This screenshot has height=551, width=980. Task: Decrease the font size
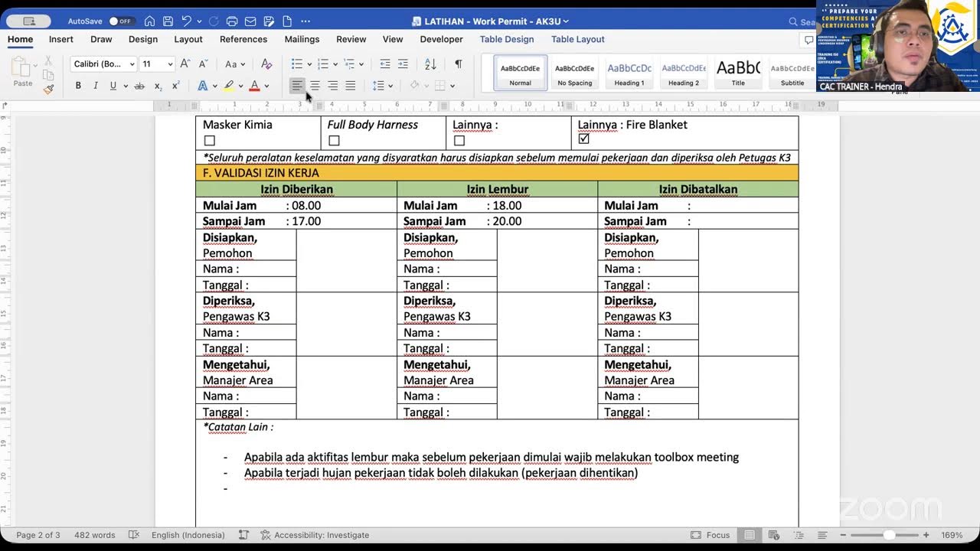click(203, 64)
